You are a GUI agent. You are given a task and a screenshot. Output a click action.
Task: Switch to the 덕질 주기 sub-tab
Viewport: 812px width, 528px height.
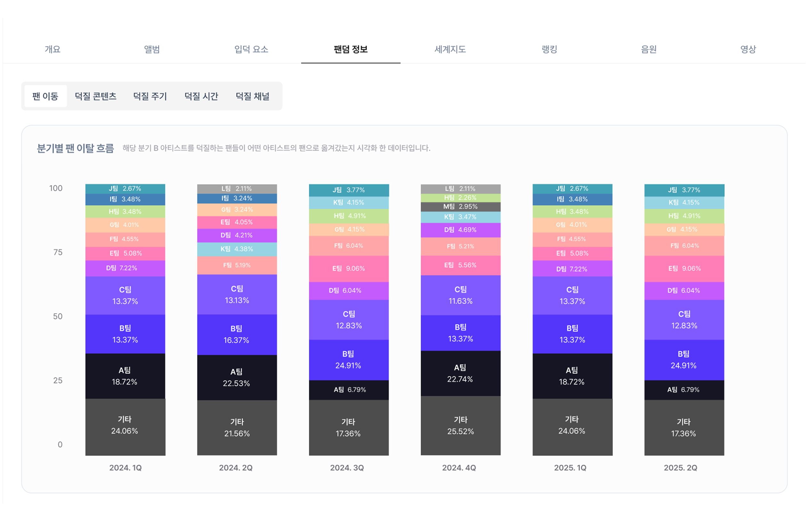point(150,96)
